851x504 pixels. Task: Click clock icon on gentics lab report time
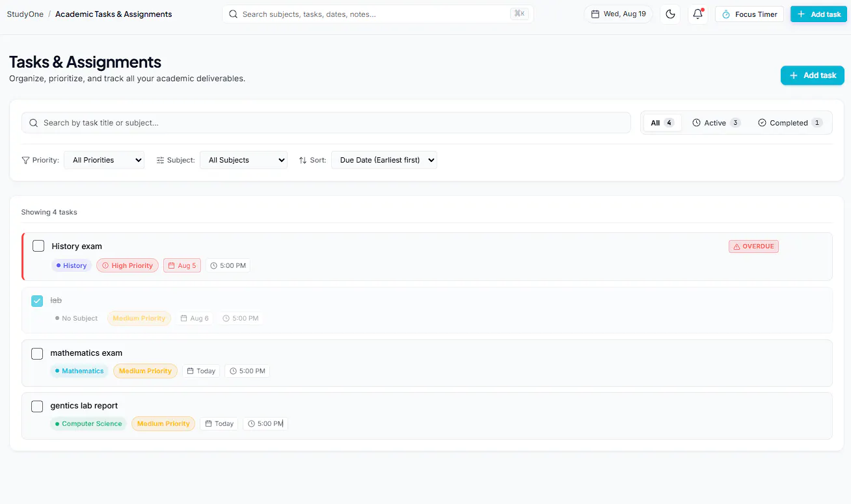click(251, 423)
